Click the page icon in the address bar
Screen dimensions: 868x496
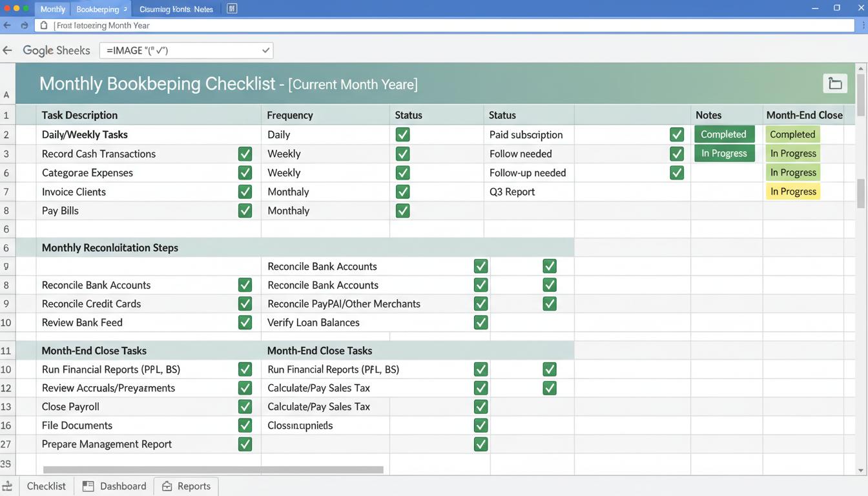click(44, 25)
